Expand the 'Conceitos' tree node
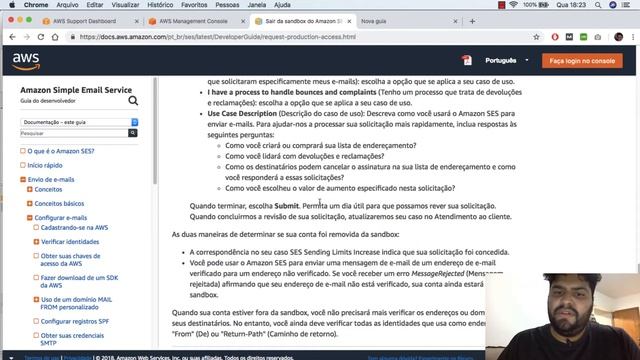Image resolution: width=640 pixels, height=360 pixels. [x=30, y=189]
